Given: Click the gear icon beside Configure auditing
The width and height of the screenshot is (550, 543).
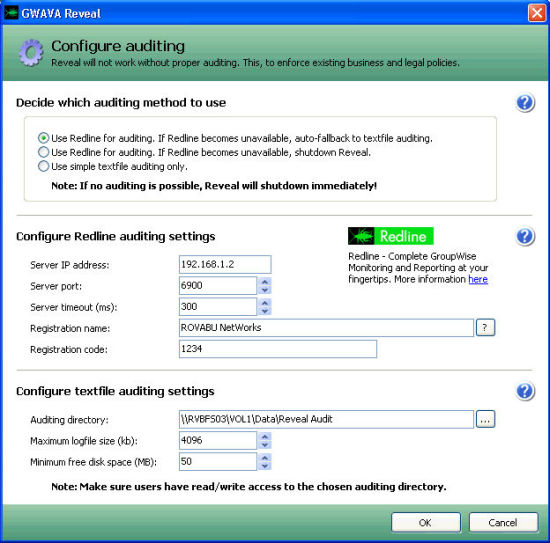Looking at the screenshot, I should click(x=31, y=53).
